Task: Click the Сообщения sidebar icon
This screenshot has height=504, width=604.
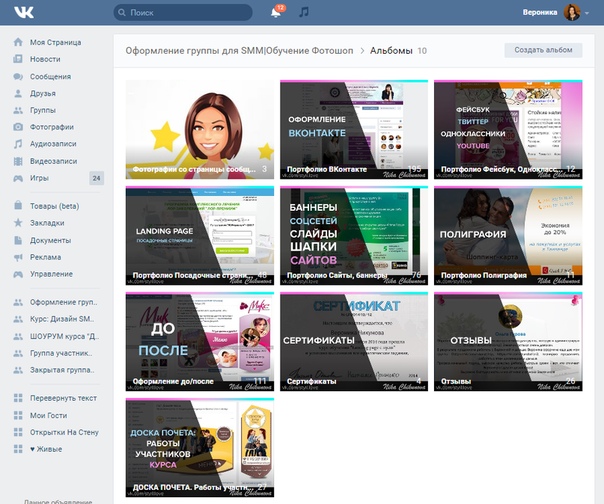Action: 17,76
